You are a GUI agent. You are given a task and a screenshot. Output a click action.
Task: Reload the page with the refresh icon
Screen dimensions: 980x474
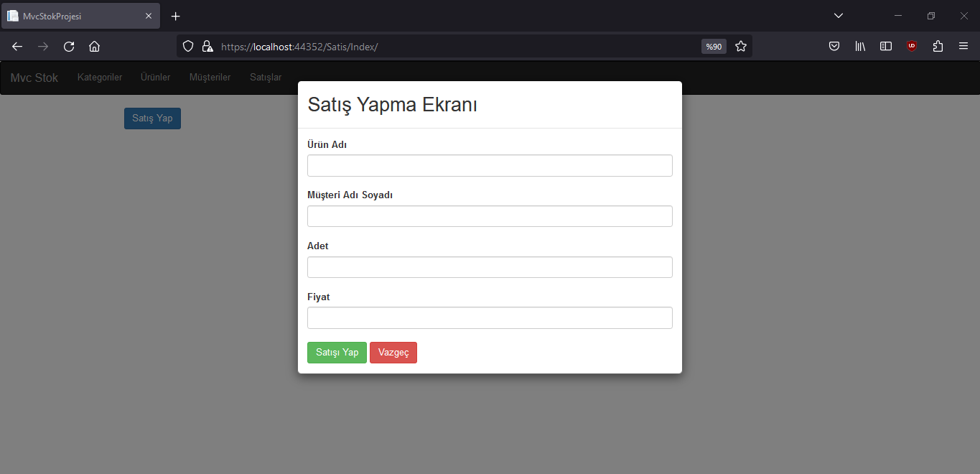(68, 46)
